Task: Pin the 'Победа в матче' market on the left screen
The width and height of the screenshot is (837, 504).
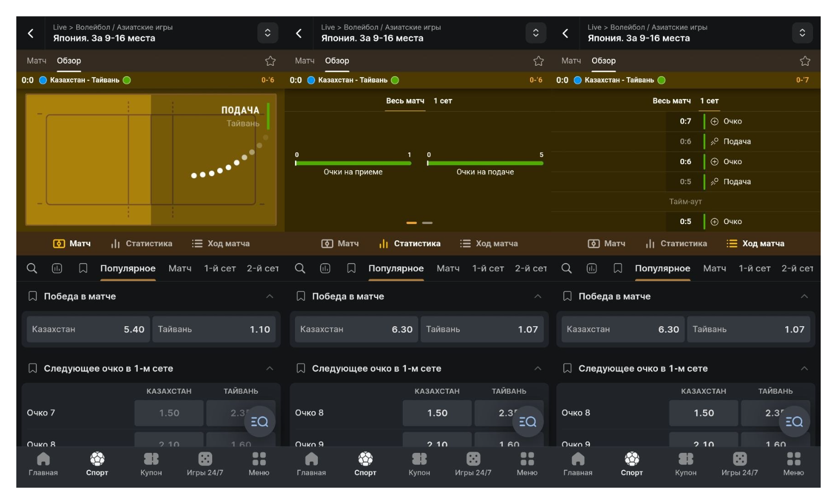Action: click(x=33, y=296)
